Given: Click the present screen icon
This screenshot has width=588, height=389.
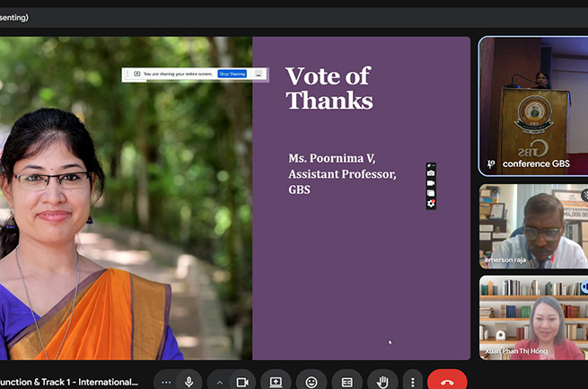Looking at the screenshot, I should [x=276, y=382].
